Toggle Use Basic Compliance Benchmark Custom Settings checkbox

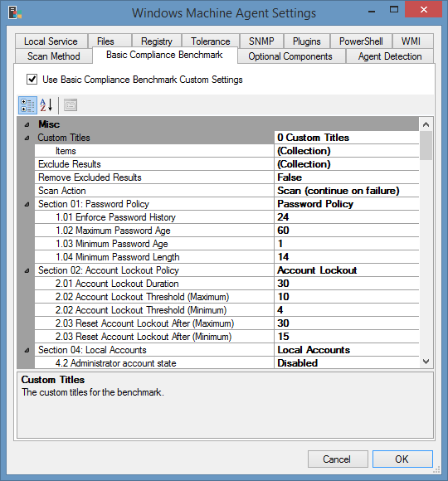click(32, 80)
